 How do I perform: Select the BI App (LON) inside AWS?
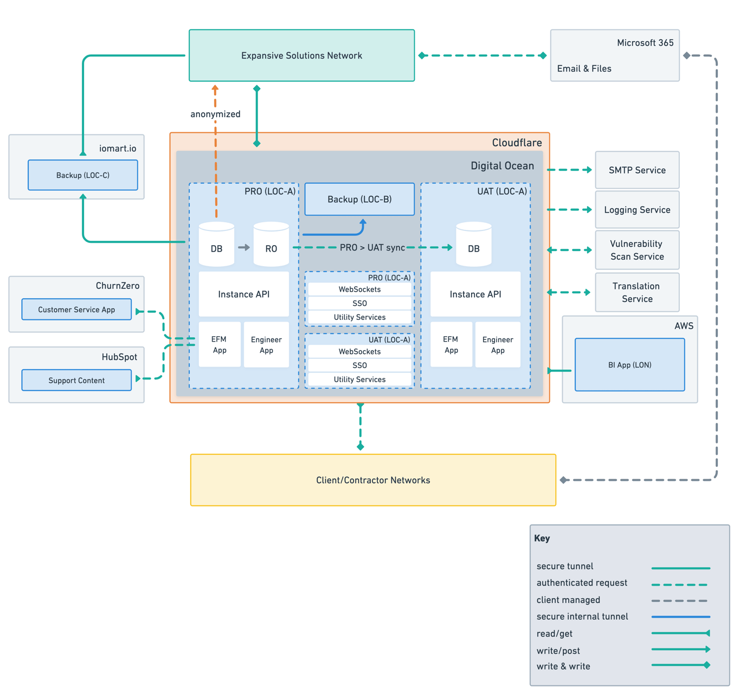pos(629,364)
